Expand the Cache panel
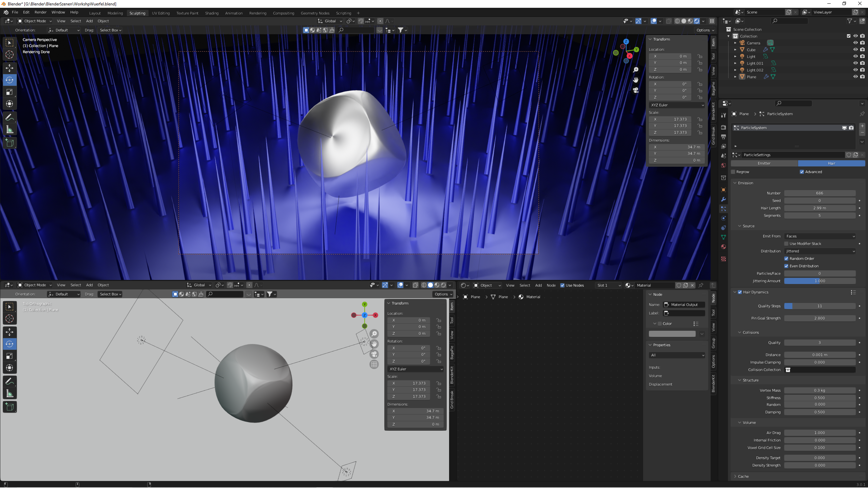This screenshot has width=868, height=488. pos(743,476)
